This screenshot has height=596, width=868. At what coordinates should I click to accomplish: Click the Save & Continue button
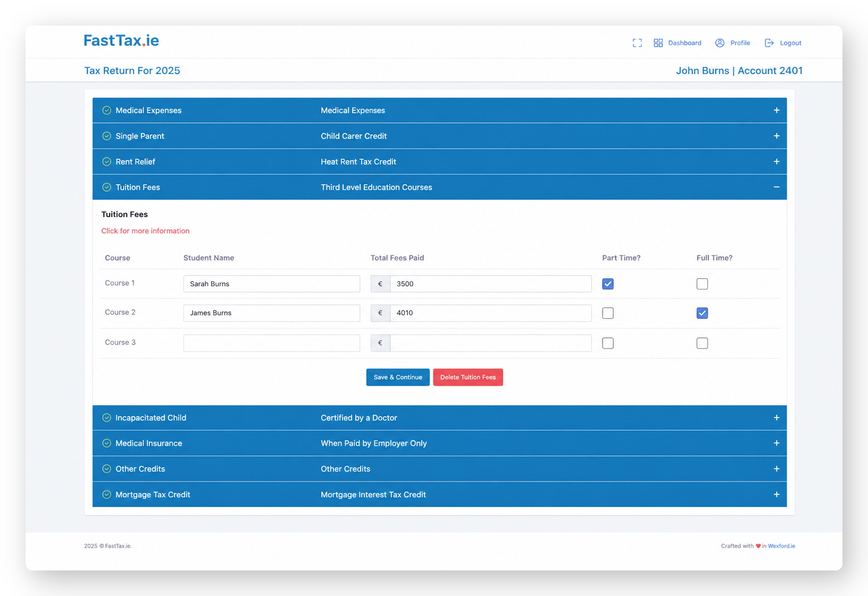[x=398, y=377]
